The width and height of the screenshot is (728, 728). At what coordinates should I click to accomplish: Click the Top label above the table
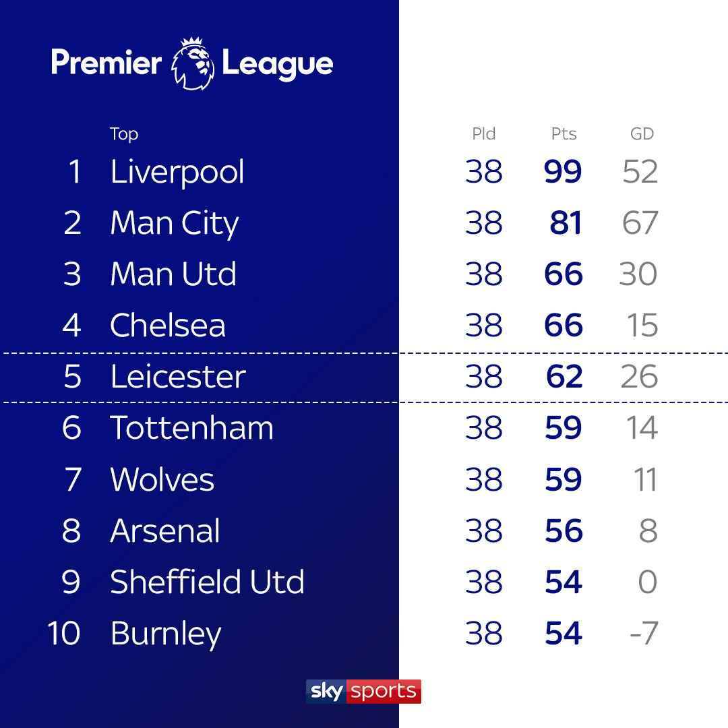click(x=124, y=134)
